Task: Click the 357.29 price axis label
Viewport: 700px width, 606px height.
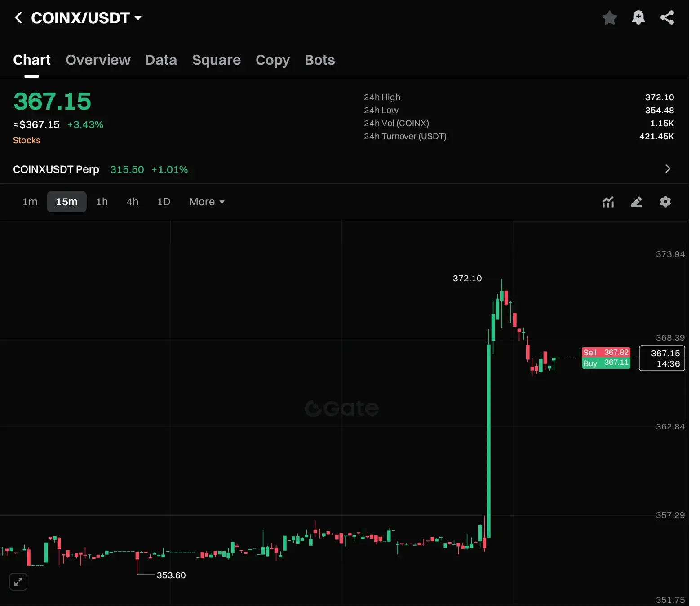Action: click(670, 515)
